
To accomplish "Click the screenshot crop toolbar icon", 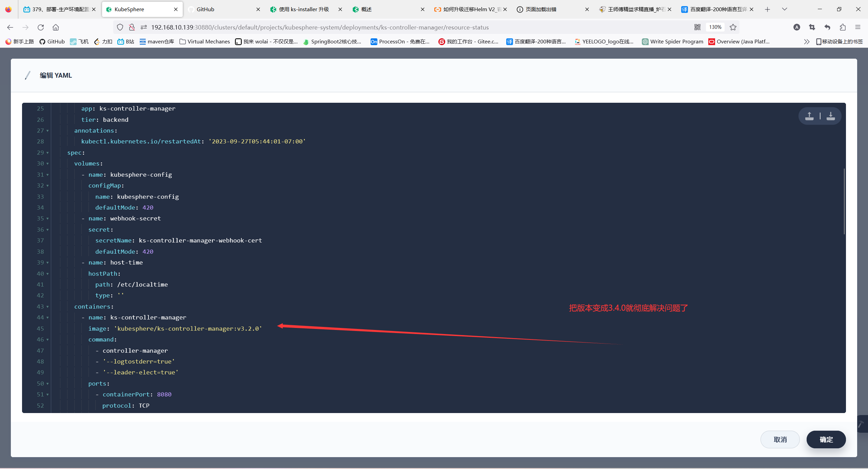I will 812,27.
